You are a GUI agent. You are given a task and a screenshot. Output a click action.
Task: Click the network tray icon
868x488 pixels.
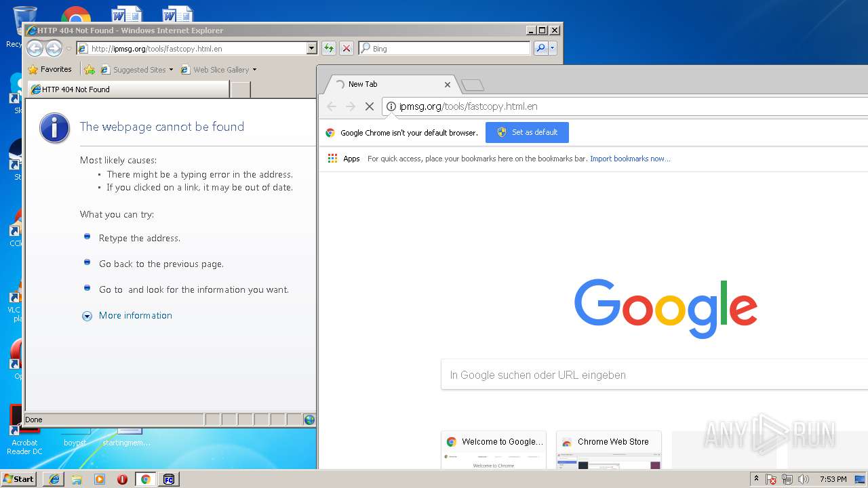[787, 479]
